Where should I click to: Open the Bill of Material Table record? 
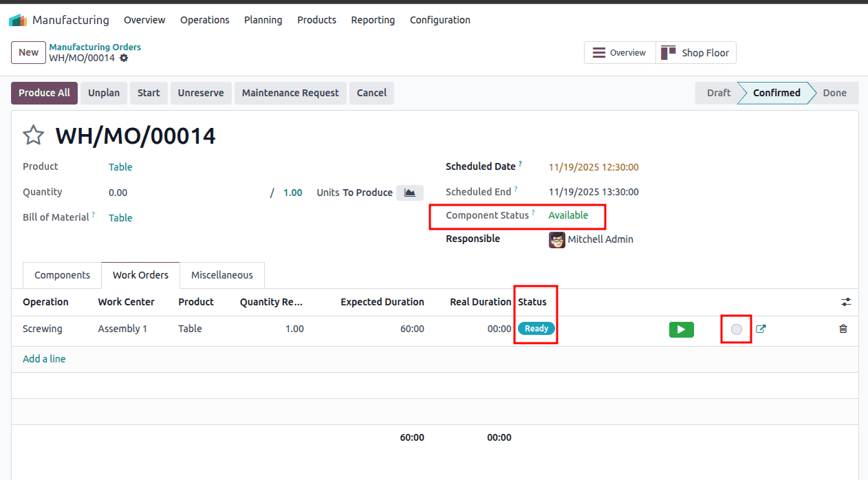pyautogui.click(x=120, y=217)
